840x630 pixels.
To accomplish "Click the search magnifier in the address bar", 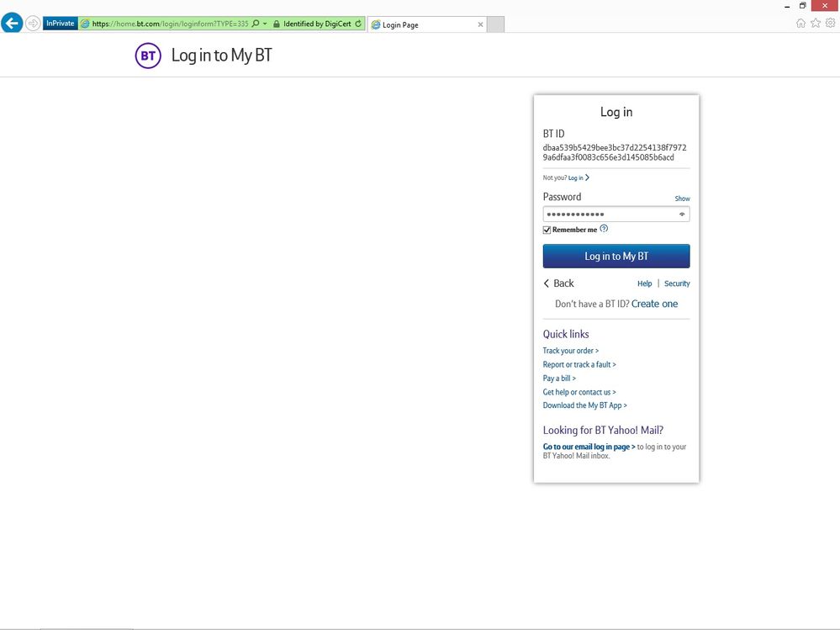I will (256, 24).
